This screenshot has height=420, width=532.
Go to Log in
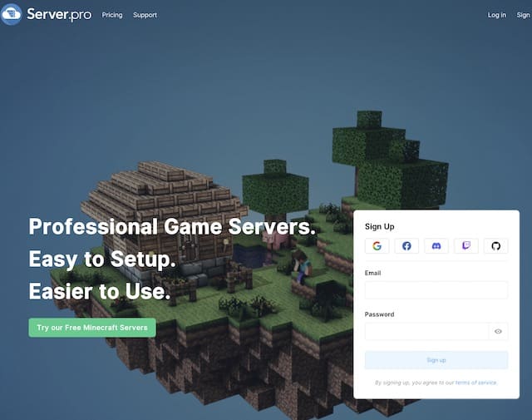[497, 15]
